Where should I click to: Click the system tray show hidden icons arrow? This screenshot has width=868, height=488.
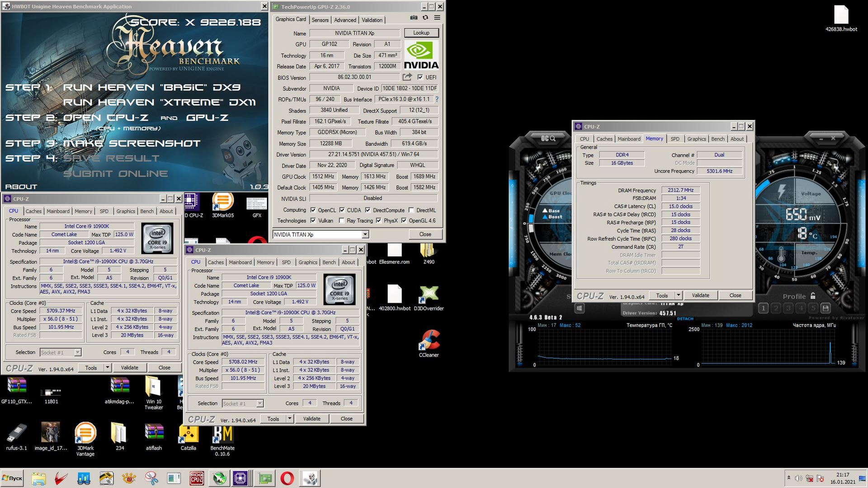click(788, 478)
